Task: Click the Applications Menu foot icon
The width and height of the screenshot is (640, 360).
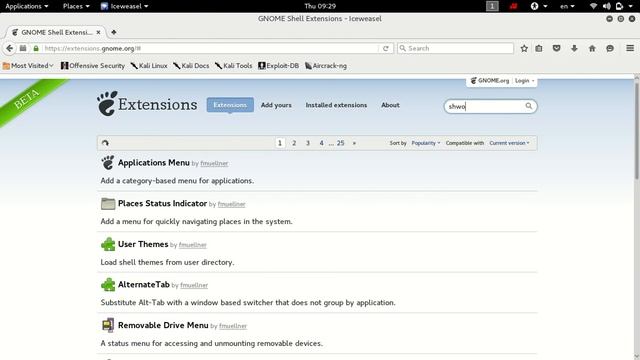Action: (108, 162)
